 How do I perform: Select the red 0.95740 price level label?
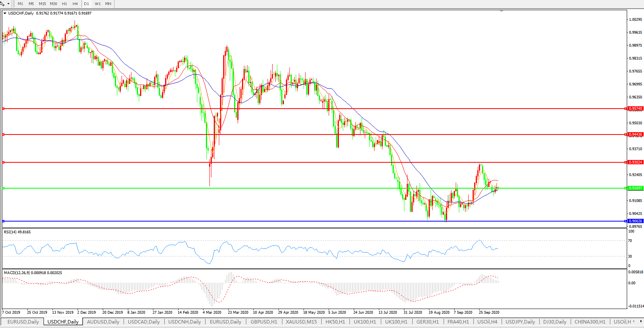coord(635,109)
